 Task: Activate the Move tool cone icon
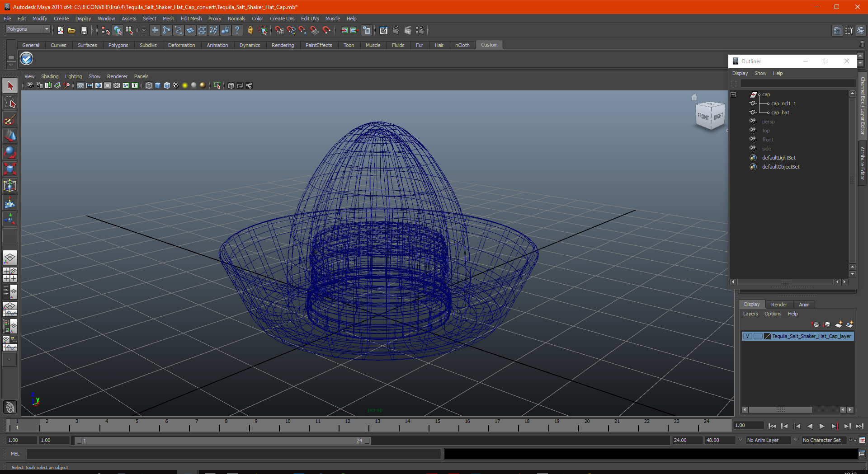pos(10,136)
